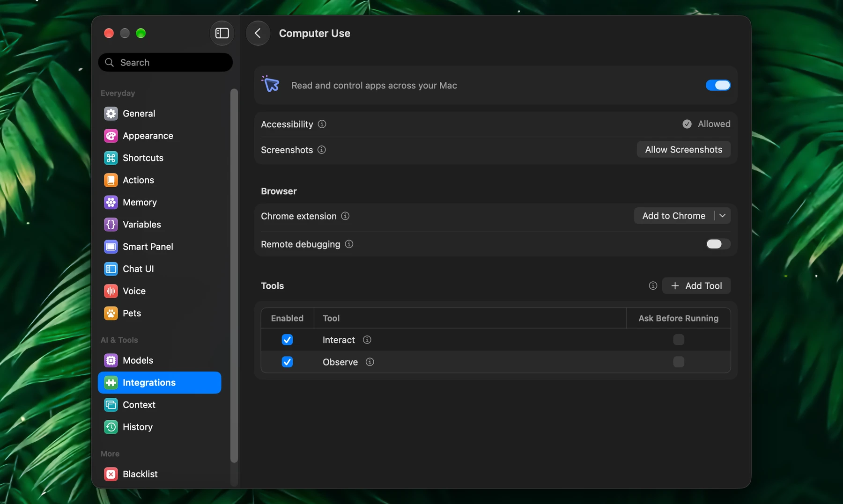The height and width of the screenshot is (504, 843).
Task: Check Ask Before Running for Observe
Action: (679, 362)
